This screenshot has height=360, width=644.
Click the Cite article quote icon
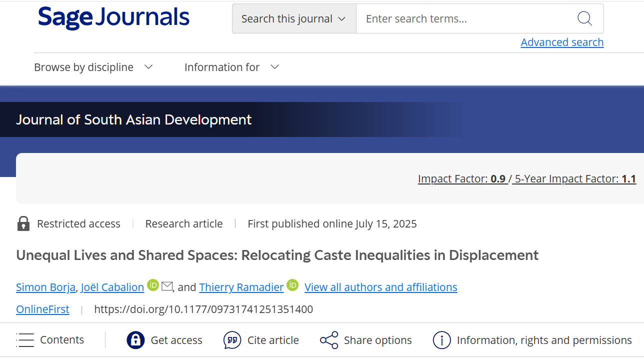tap(232, 340)
